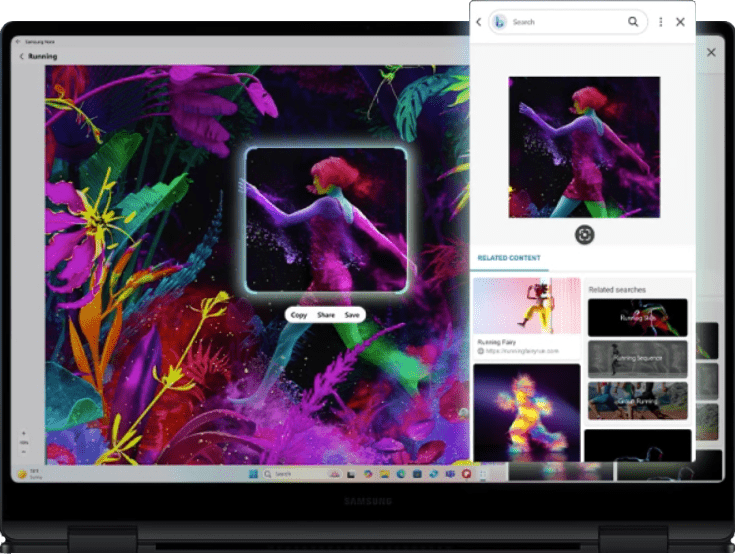Close the visual search panel
The image size is (735, 555).
(x=681, y=22)
